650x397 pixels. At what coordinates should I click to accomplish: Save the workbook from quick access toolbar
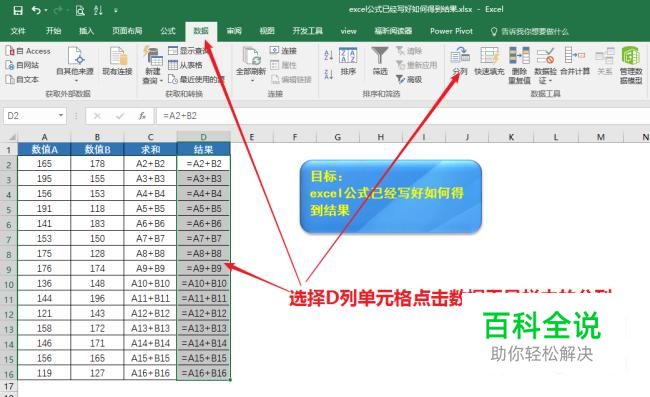[18, 10]
